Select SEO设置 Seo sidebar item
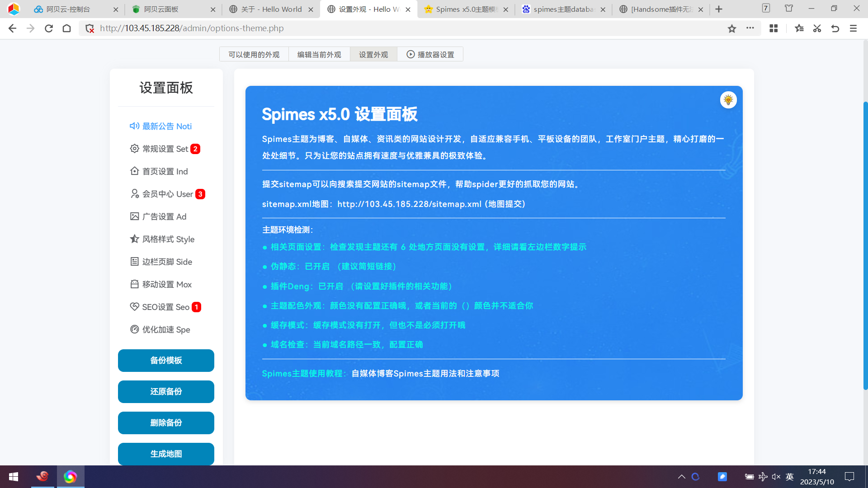 [165, 307]
